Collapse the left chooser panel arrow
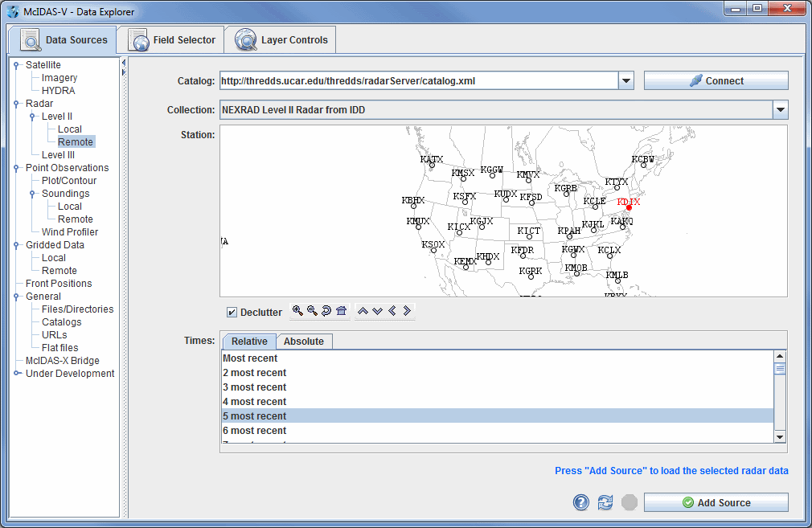812x528 pixels. click(x=123, y=63)
